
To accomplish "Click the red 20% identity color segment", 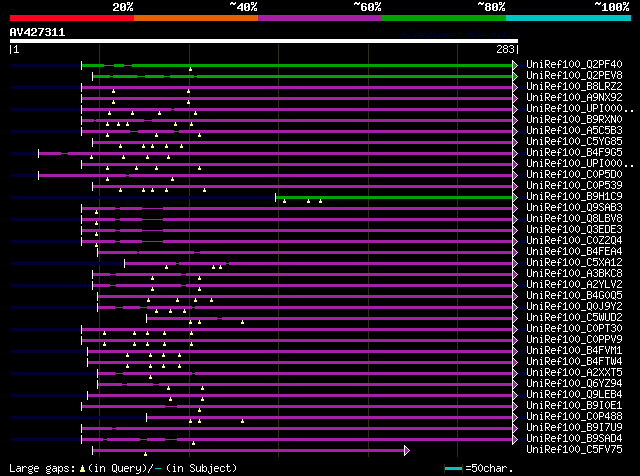I will coord(72,18).
